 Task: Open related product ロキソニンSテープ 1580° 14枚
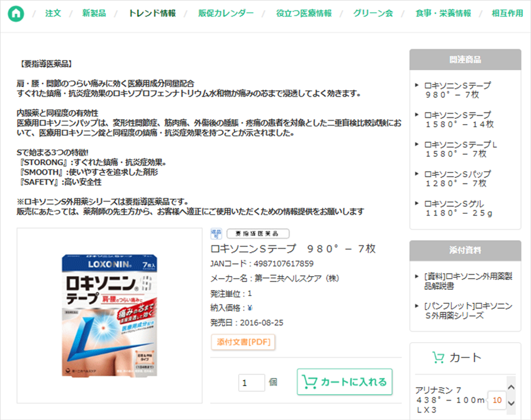coord(459,120)
